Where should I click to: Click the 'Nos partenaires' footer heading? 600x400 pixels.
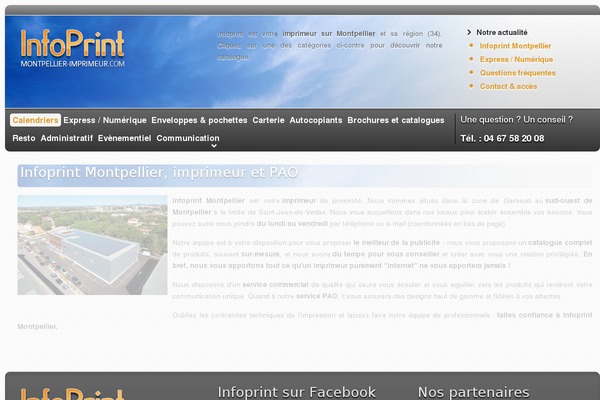pyautogui.click(x=474, y=392)
